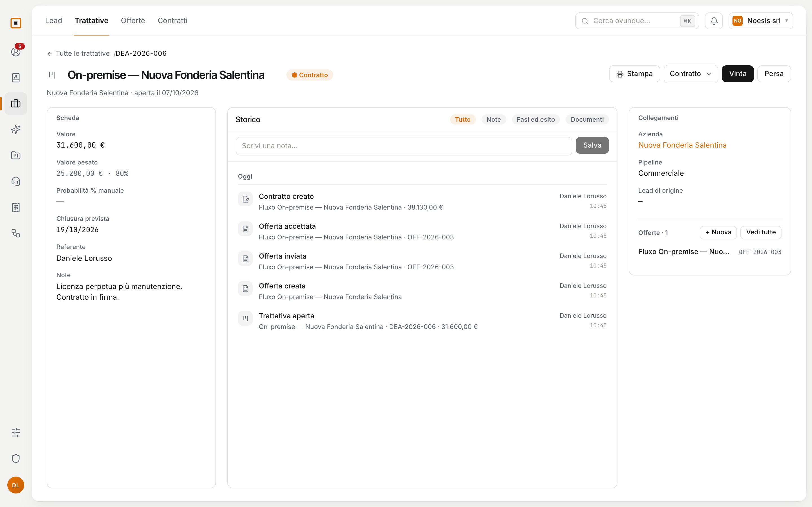The image size is (812, 507).
Task: Open the sparkle AI sidebar icon
Action: 16,130
